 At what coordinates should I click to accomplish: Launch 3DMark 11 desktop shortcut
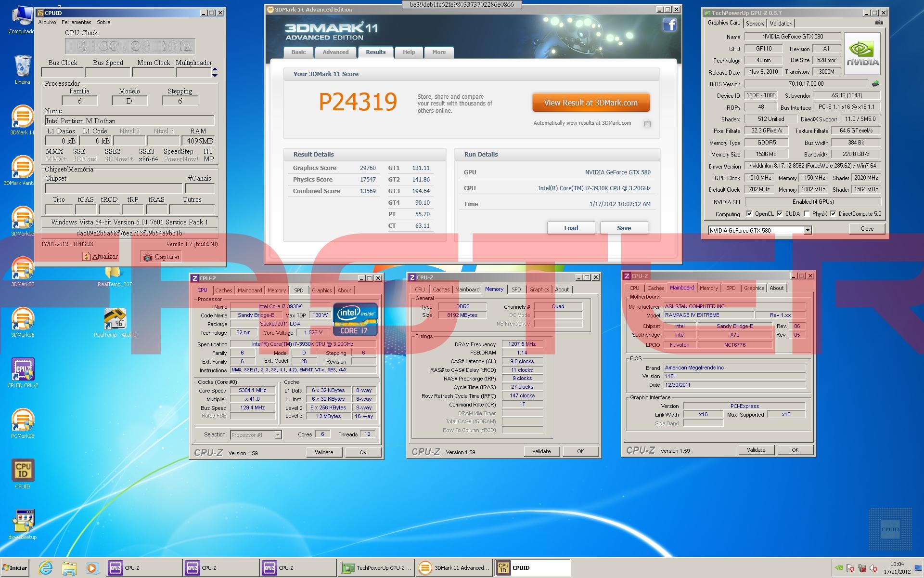point(23,120)
